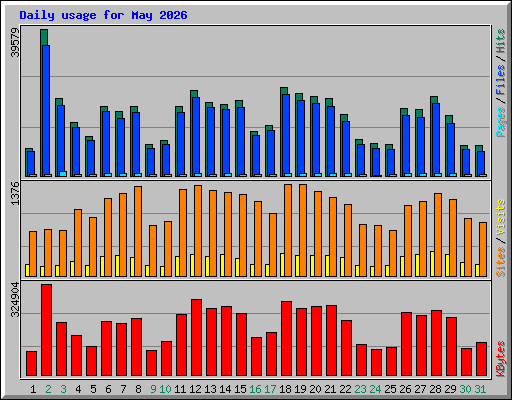Click day label 8 on the x-axis
Image resolution: width=512 pixels, height=400 pixels.
[x=138, y=389]
